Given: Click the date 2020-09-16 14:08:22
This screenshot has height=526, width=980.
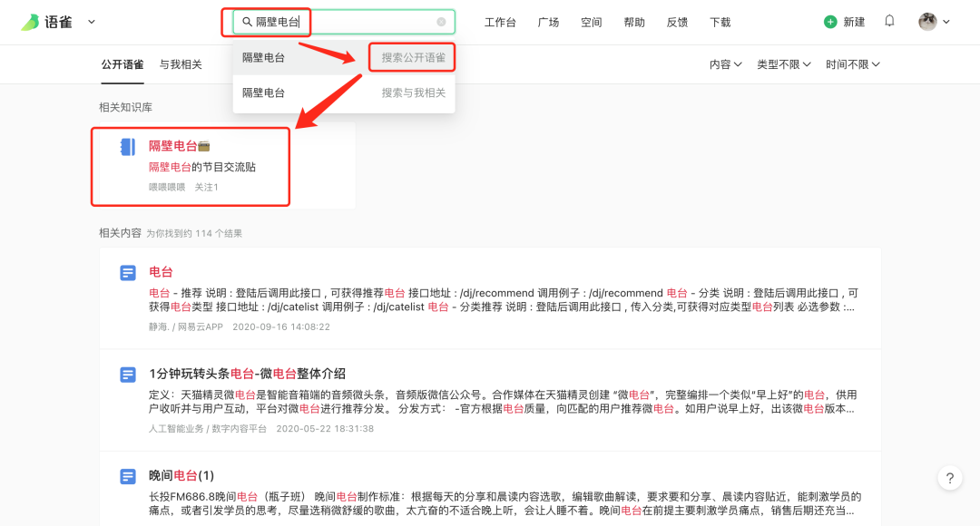Looking at the screenshot, I should click(281, 326).
